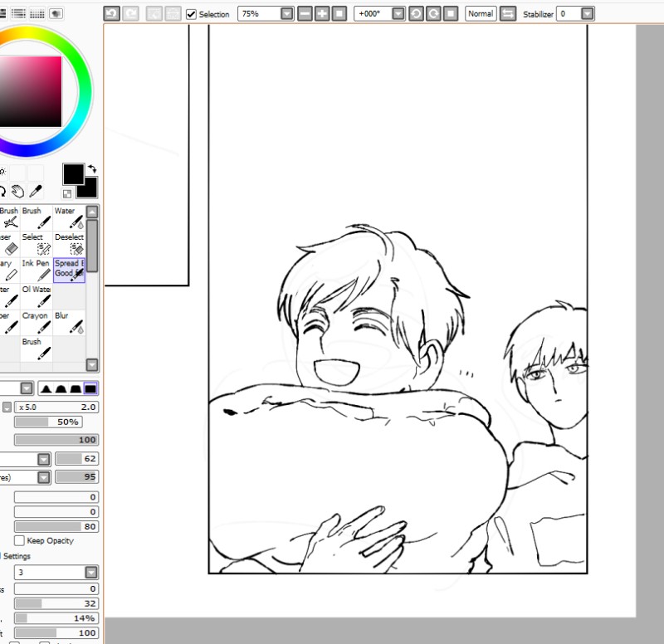Pick the hard square brush edge shape
Screen dimensions: 664x644
click(90, 388)
